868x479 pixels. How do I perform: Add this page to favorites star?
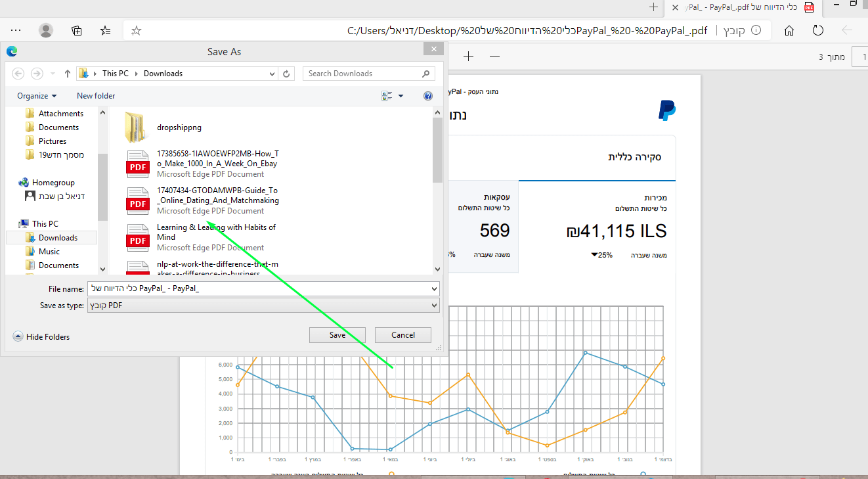point(136,30)
